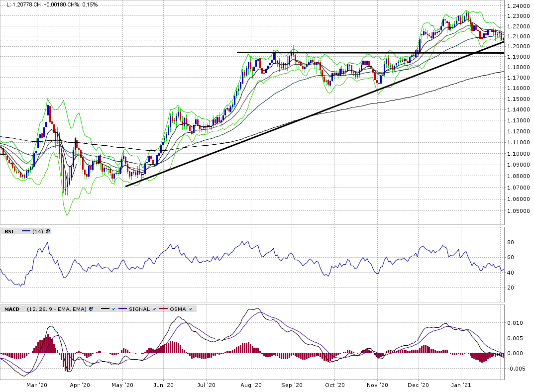Click the Mar '20 date label
This screenshot has height=392, width=534.
tap(37, 385)
